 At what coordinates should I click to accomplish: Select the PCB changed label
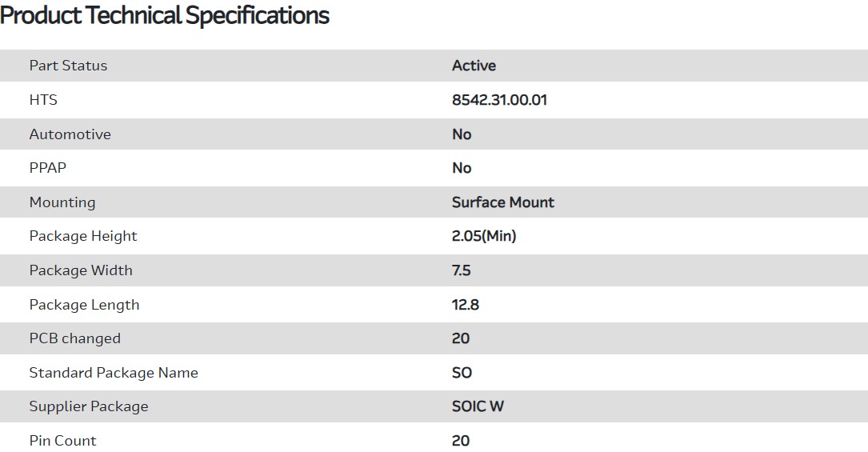(74, 338)
